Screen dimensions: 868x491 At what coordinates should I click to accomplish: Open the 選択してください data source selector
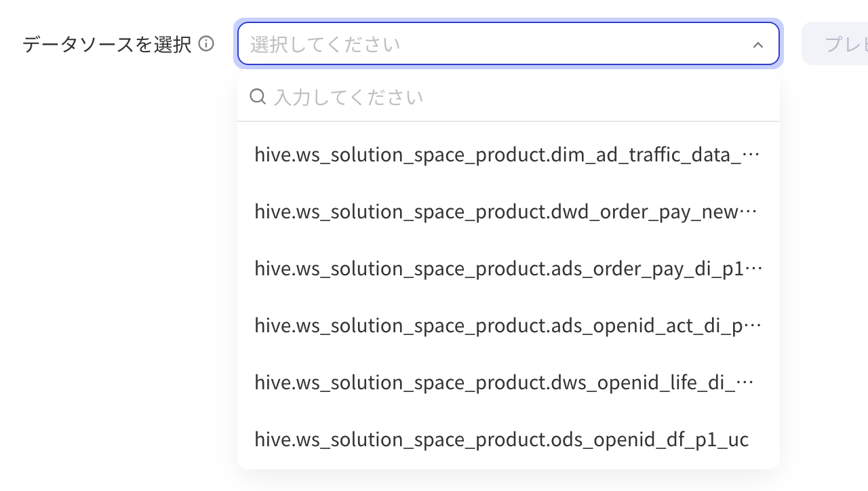click(509, 44)
